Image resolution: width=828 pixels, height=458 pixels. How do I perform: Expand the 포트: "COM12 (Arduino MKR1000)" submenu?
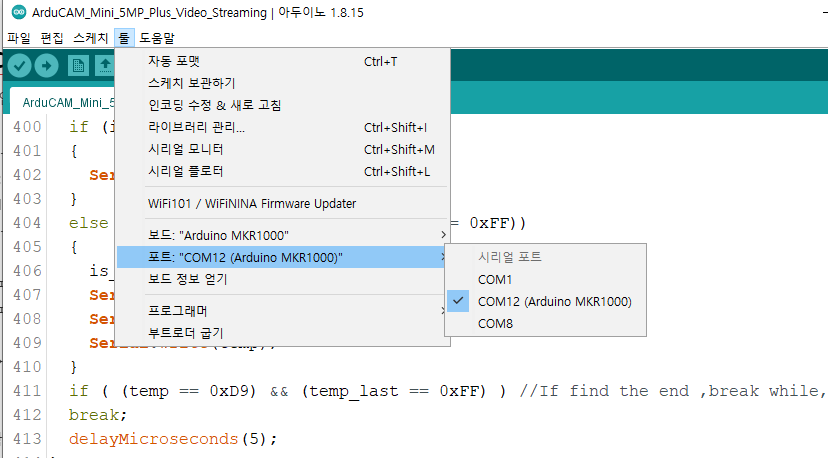coord(283,257)
